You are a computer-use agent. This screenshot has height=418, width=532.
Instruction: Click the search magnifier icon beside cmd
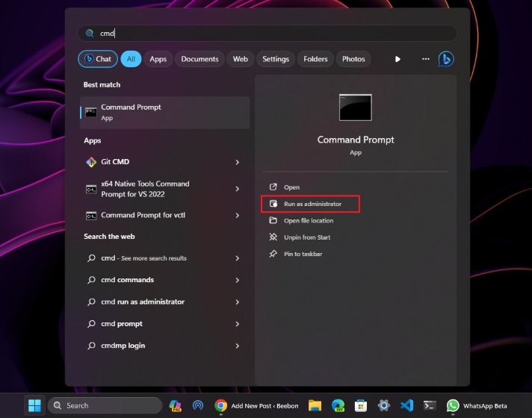[x=90, y=34]
